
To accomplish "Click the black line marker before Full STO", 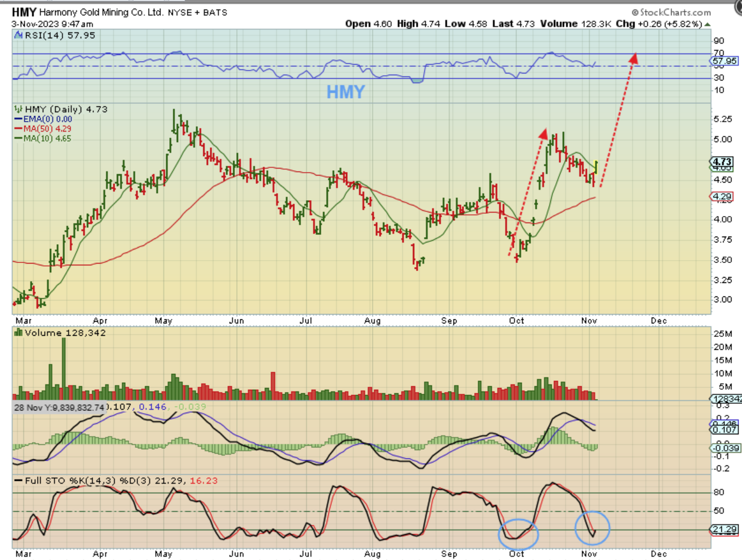I will tap(18, 481).
